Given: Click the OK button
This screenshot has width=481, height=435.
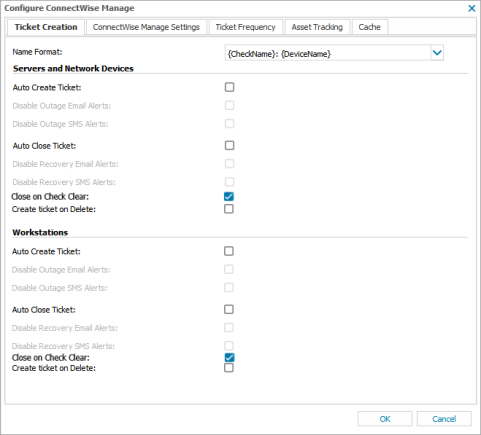Looking at the screenshot, I should tap(385, 419).
